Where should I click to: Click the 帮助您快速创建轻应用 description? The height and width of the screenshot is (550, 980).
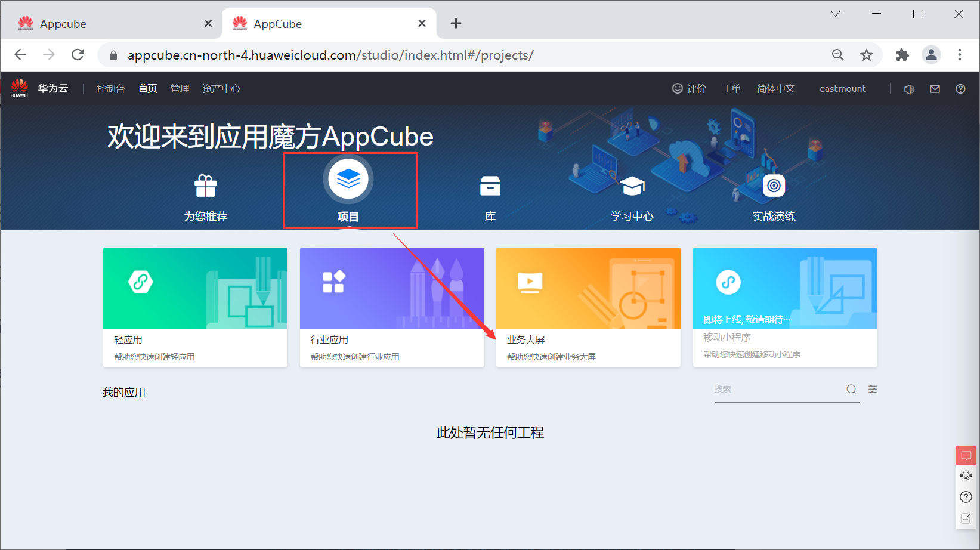coord(154,357)
